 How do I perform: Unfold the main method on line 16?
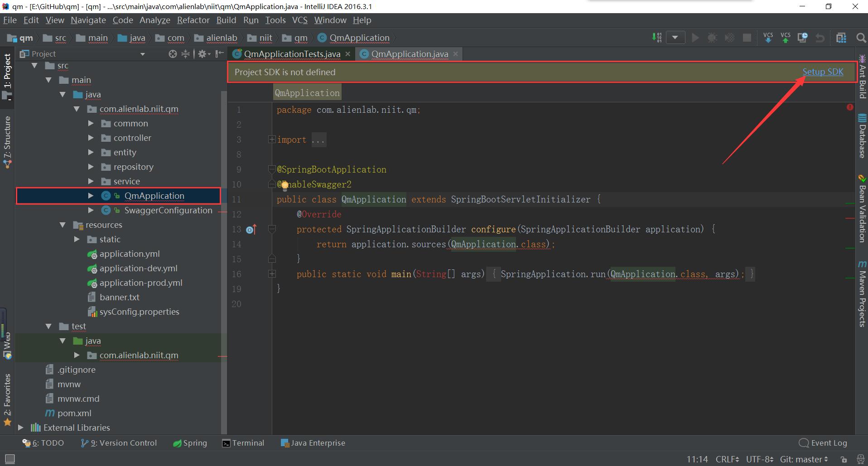272,274
